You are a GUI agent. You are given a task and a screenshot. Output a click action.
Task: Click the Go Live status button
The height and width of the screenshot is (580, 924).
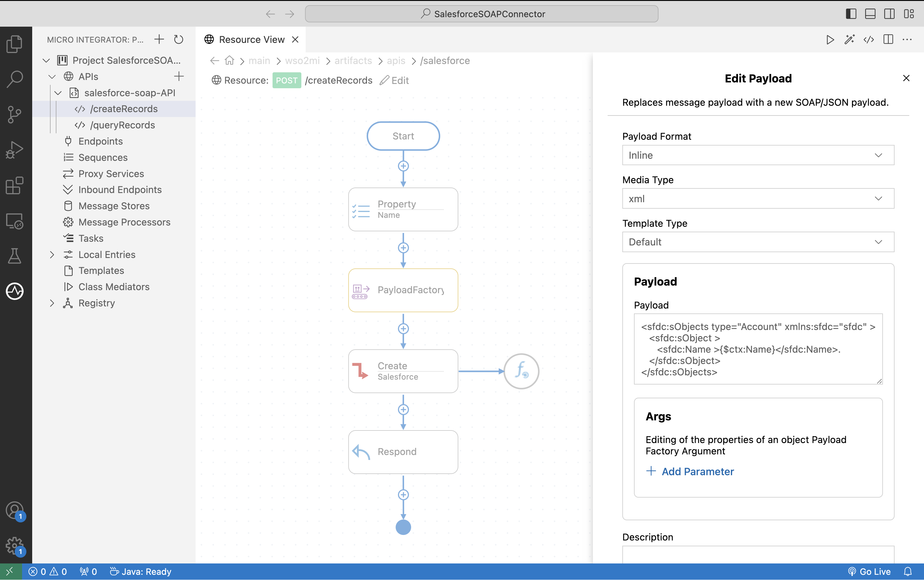point(869,571)
